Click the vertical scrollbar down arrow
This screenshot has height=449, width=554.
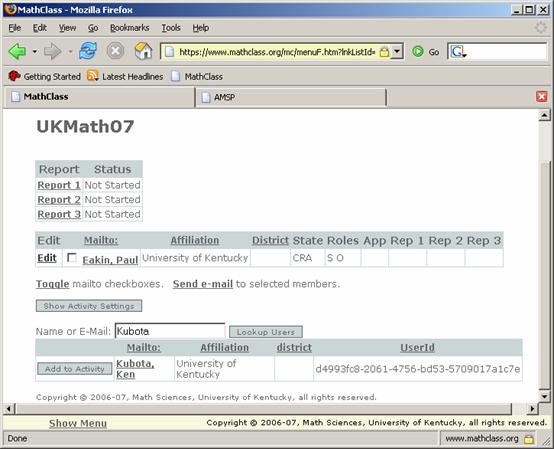tap(544, 396)
